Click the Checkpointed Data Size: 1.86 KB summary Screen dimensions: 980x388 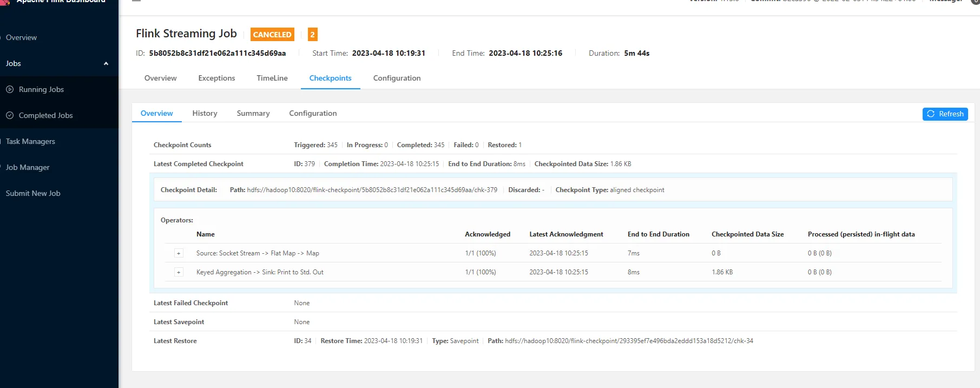coord(583,164)
